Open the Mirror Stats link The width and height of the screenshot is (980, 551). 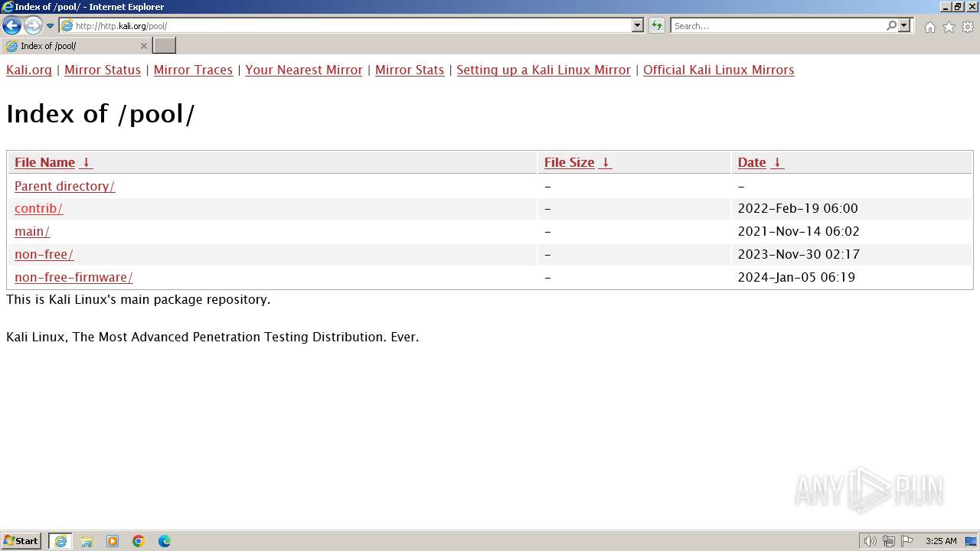[410, 70]
